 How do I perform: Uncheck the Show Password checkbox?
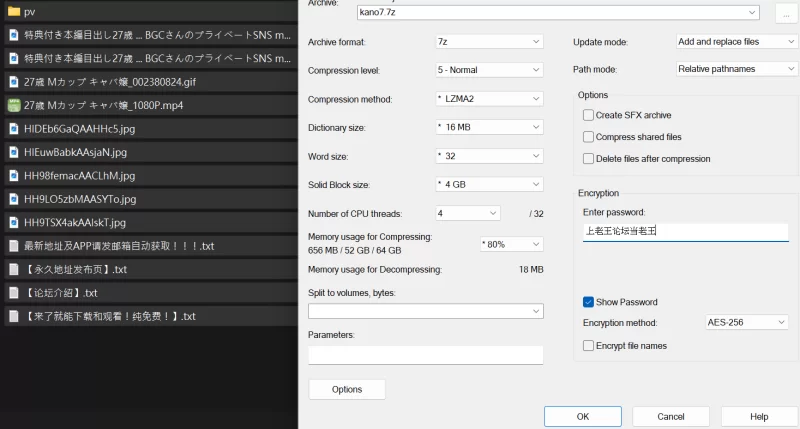point(588,302)
